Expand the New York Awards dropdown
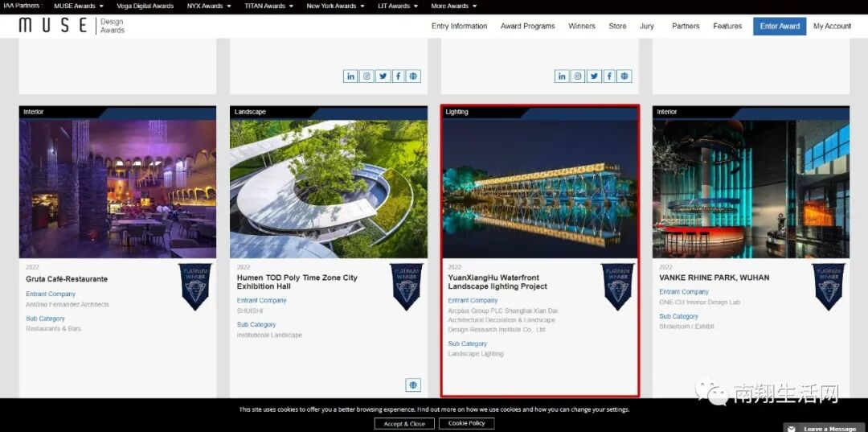This screenshot has height=432, width=868. [x=335, y=6]
